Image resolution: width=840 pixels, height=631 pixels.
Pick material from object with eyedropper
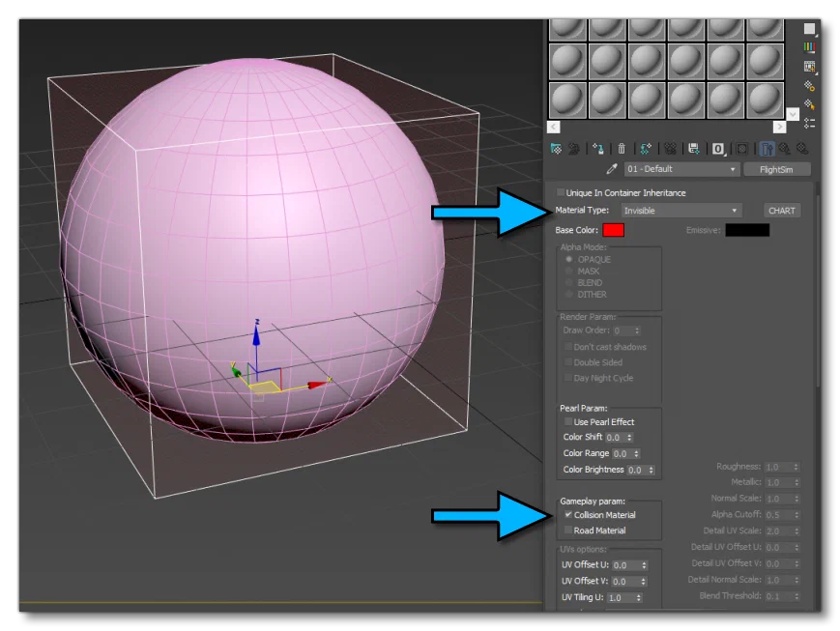coord(611,169)
